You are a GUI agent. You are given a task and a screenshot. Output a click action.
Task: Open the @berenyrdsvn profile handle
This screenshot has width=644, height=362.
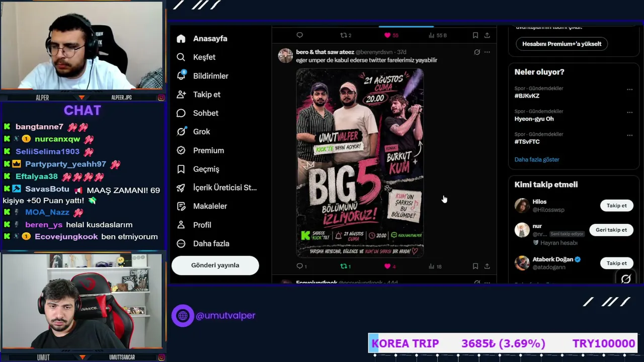click(x=374, y=52)
